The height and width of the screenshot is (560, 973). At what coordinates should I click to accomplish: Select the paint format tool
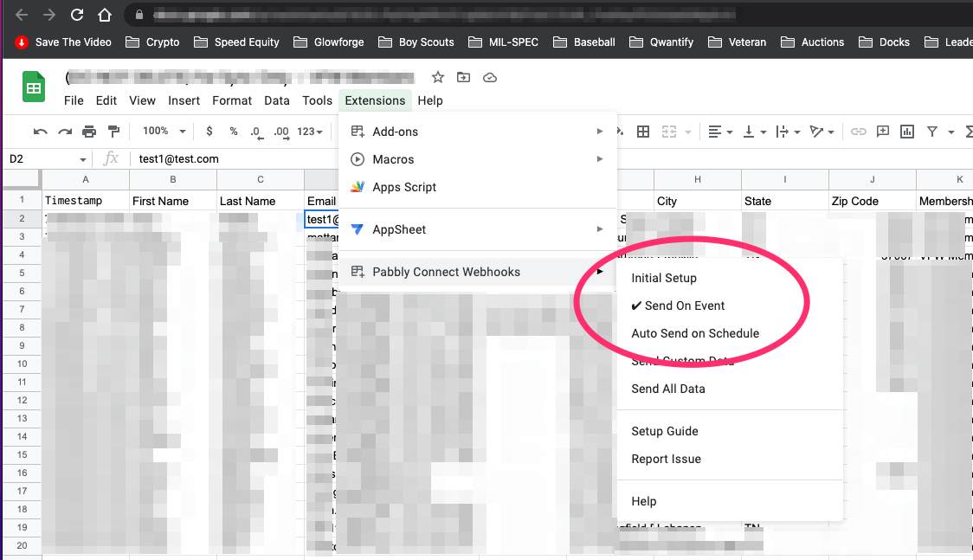[x=113, y=132]
